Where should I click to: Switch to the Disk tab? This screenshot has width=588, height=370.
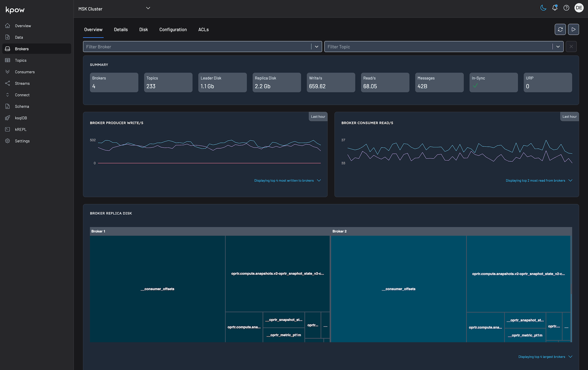(x=144, y=30)
